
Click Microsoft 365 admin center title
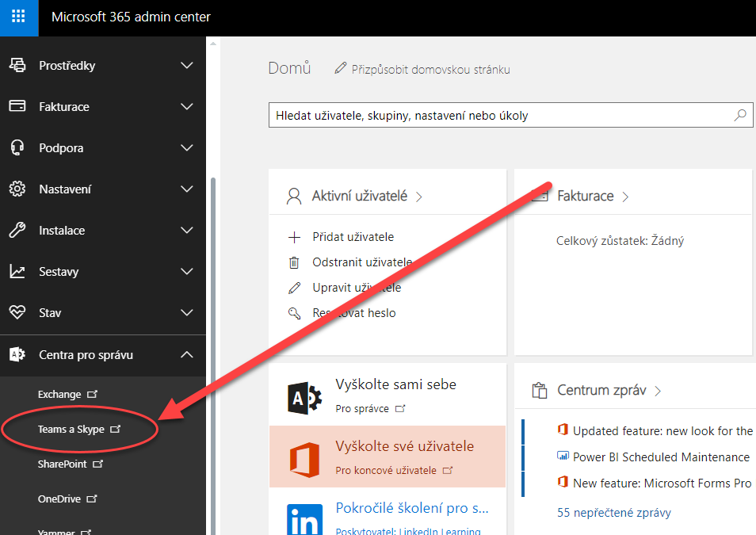pyautogui.click(x=131, y=17)
